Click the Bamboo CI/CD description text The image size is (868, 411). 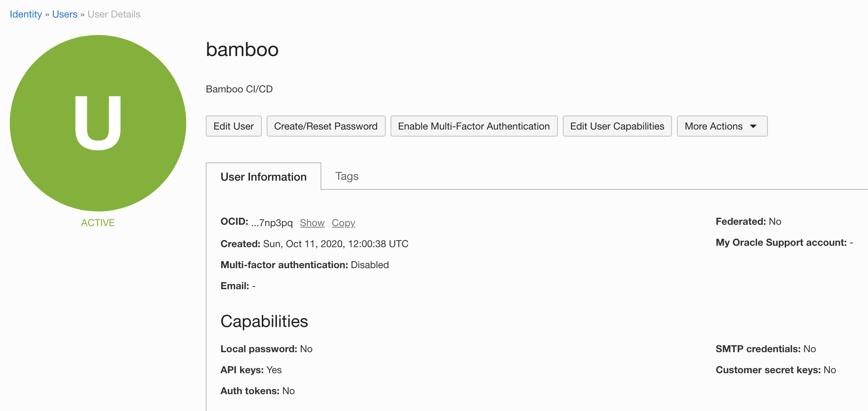tap(239, 89)
